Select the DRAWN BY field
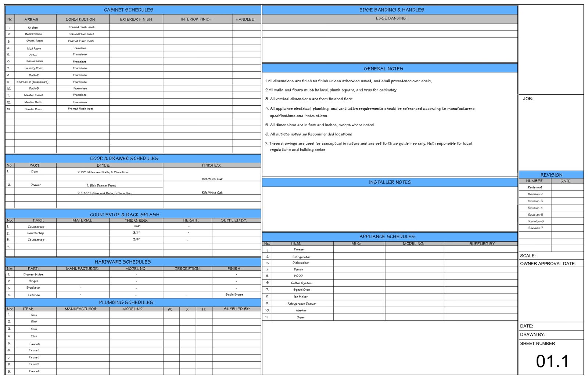 coord(533,335)
